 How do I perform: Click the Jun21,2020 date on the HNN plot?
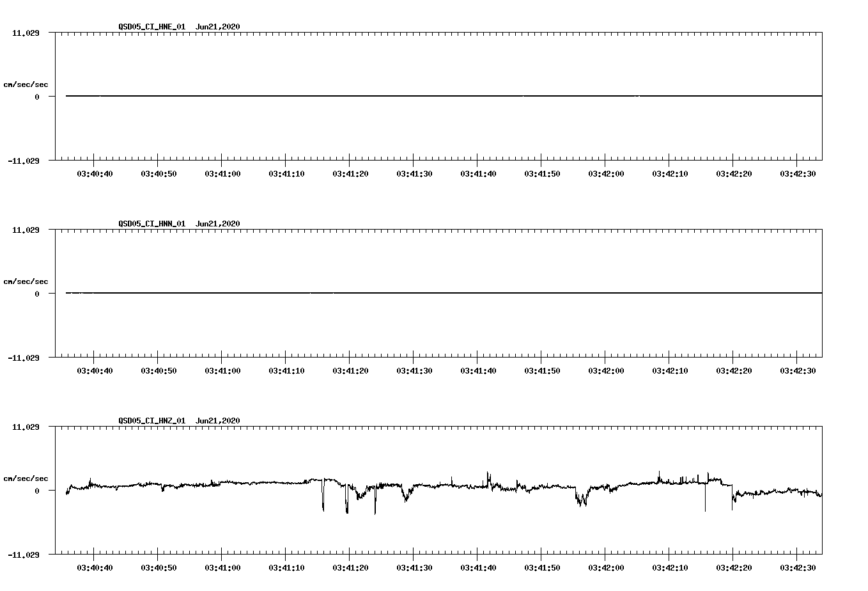218,224
